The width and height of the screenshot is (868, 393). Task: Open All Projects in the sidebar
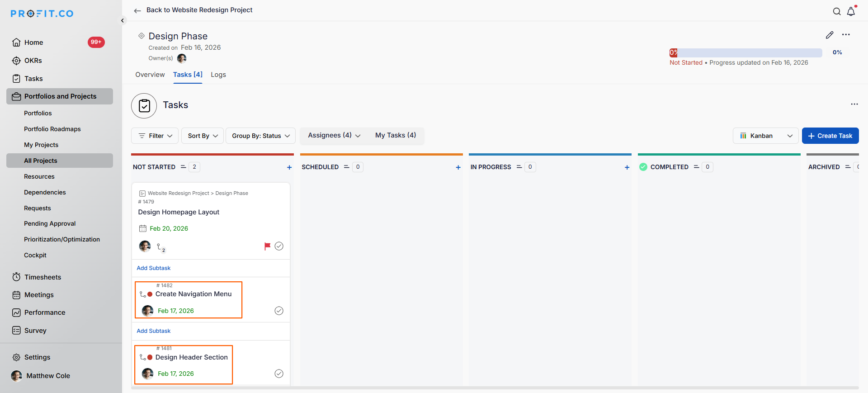point(60,161)
